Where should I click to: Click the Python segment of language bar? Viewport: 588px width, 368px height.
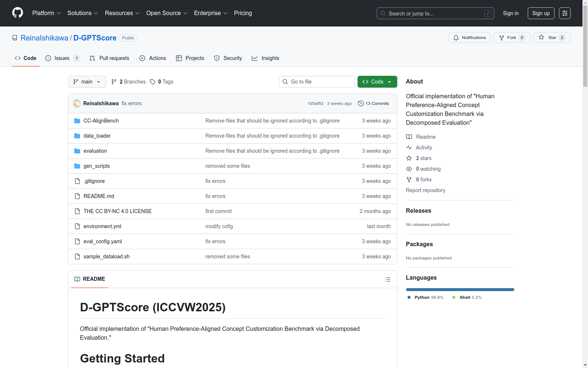coord(460,290)
